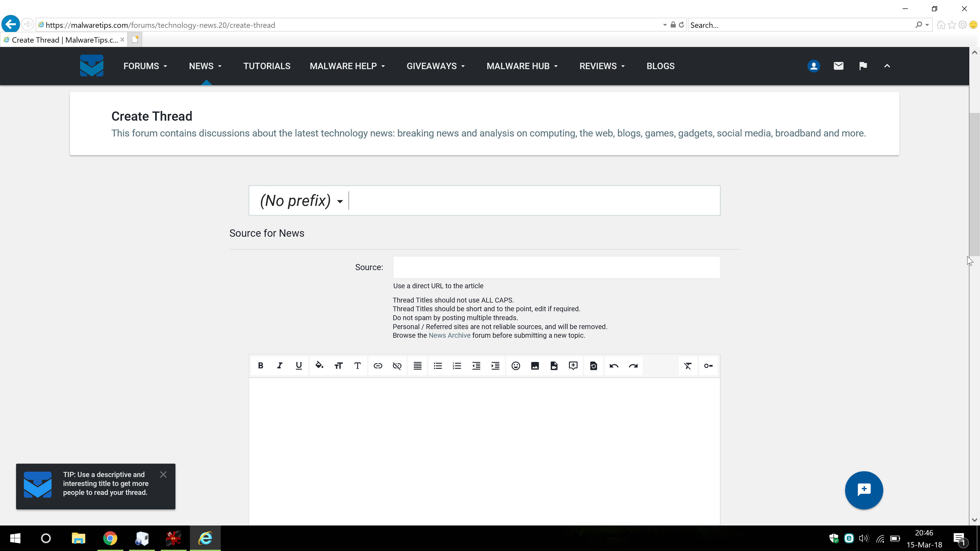Toggle underline formatting

[x=299, y=366]
